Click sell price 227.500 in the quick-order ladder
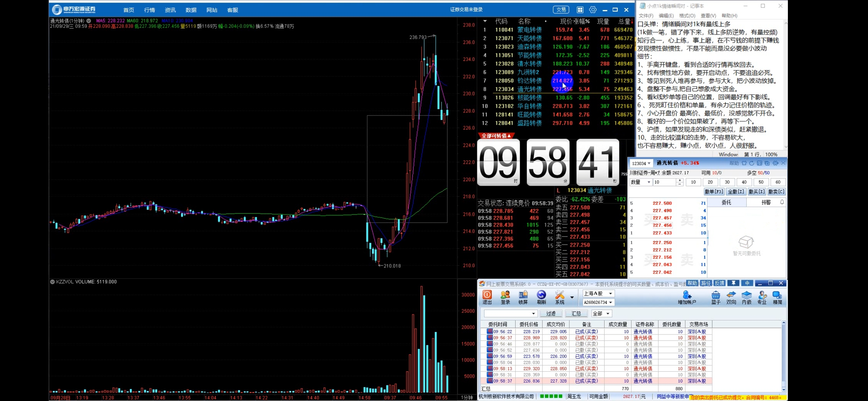Viewport: 868px width, 401px height. pyautogui.click(x=662, y=203)
